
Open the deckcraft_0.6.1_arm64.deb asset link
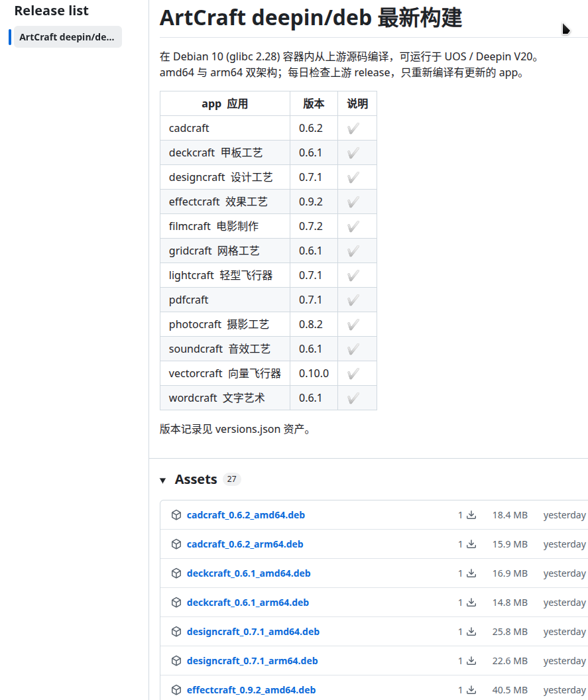pyautogui.click(x=248, y=603)
